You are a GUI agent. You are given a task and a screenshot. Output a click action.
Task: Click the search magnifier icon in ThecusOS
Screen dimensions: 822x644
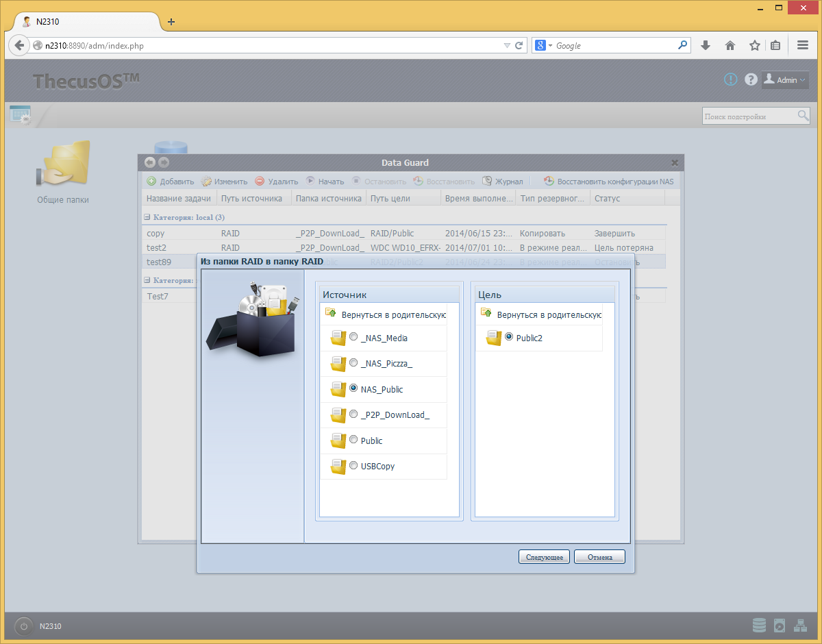click(803, 116)
